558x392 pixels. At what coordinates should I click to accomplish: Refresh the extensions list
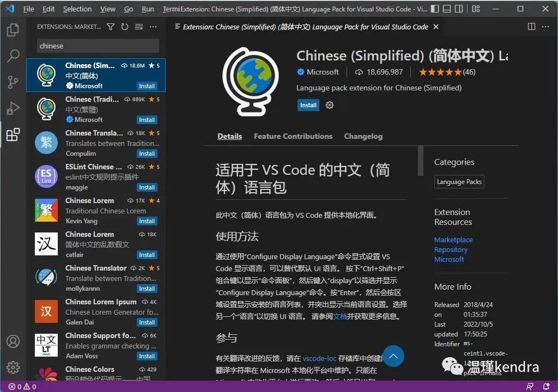(125, 27)
